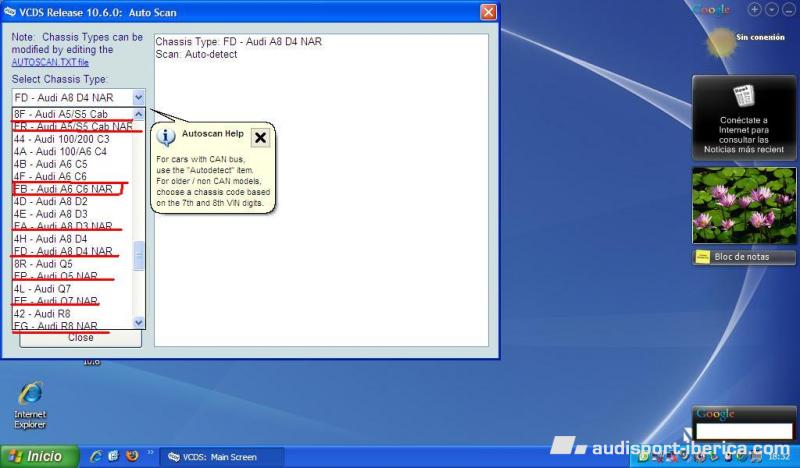Click the Close button below chassis list
Viewport: 800px width, 468px height.
(x=81, y=338)
